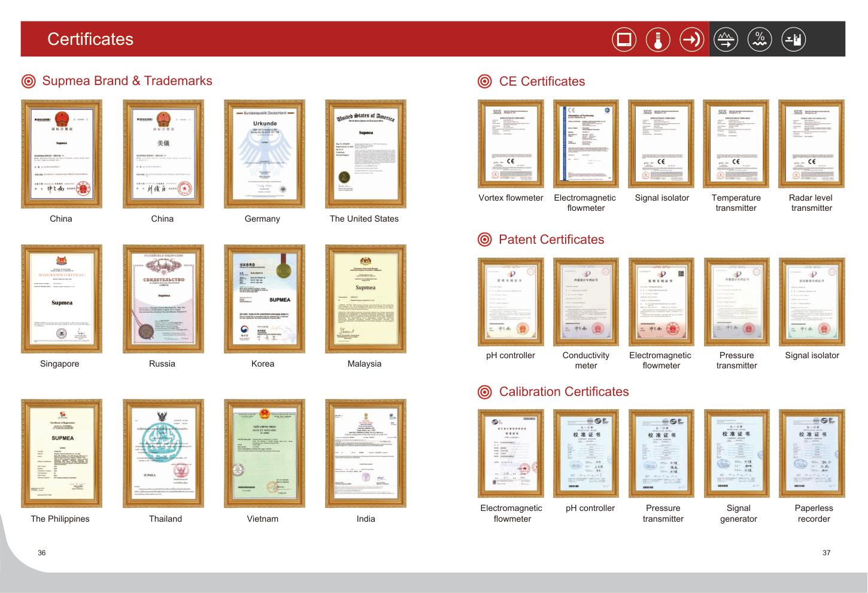Open the Vietnam trademark certificate image
Screen dimensions: 868x593
pos(265,453)
